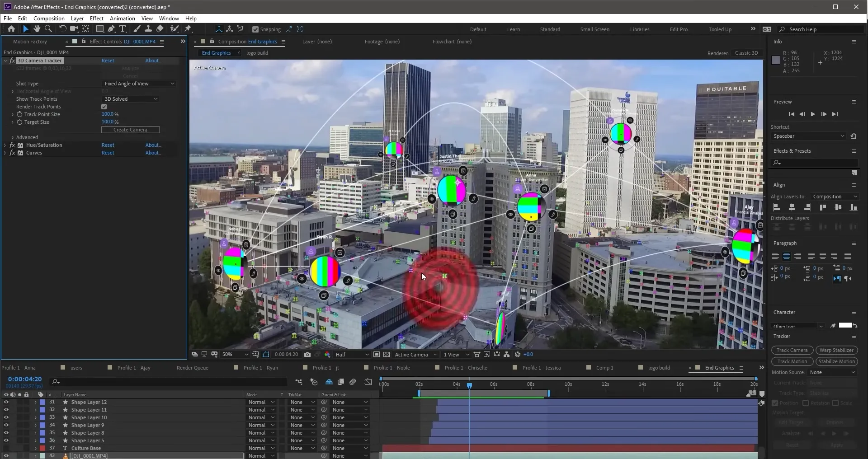This screenshot has height=459, width=868.
Task: Select the Clone Stamp tool
Action: point(148,29)
